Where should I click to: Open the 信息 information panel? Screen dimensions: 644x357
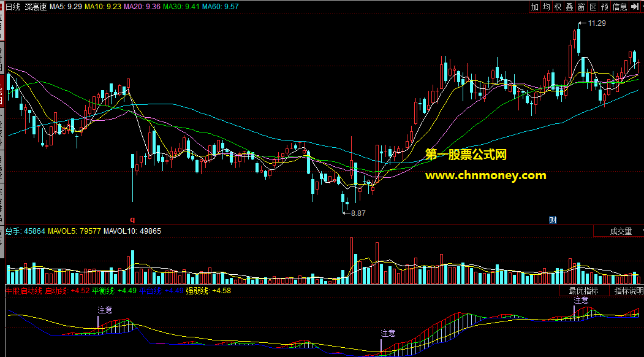619,7
